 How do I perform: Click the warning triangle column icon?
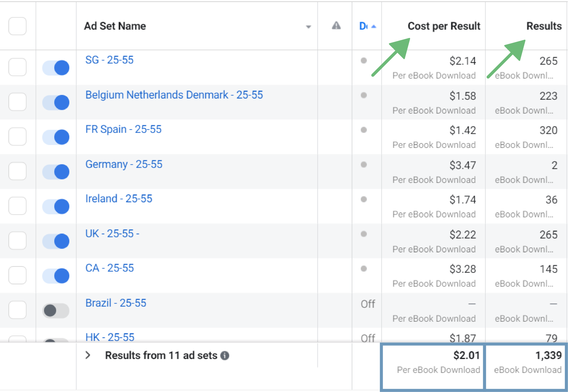click(336, 26)
